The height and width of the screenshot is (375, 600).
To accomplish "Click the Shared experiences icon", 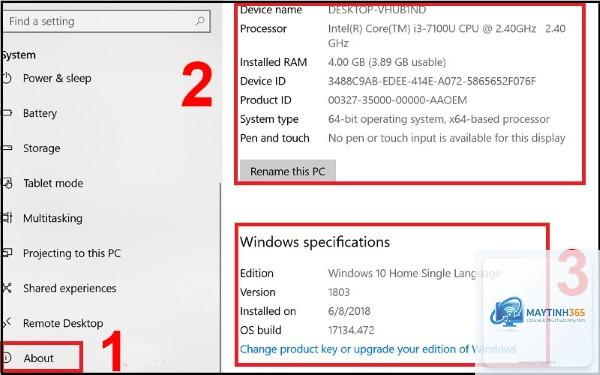I will 7,288.
